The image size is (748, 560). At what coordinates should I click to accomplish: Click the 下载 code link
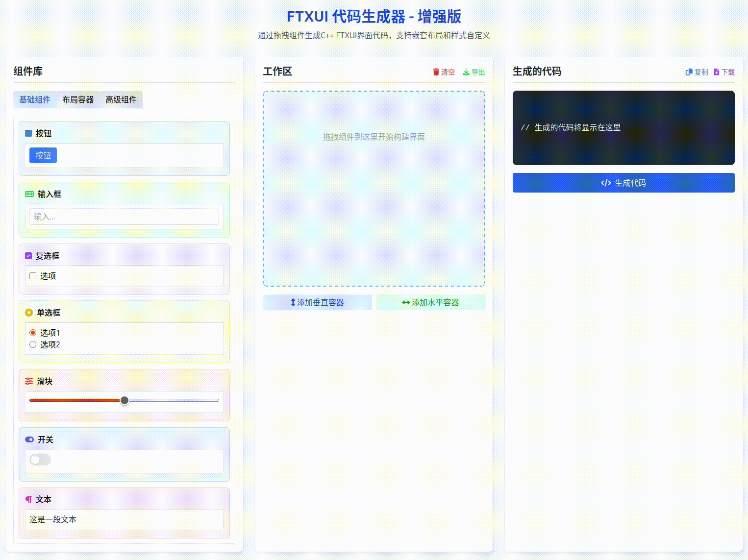724,72
